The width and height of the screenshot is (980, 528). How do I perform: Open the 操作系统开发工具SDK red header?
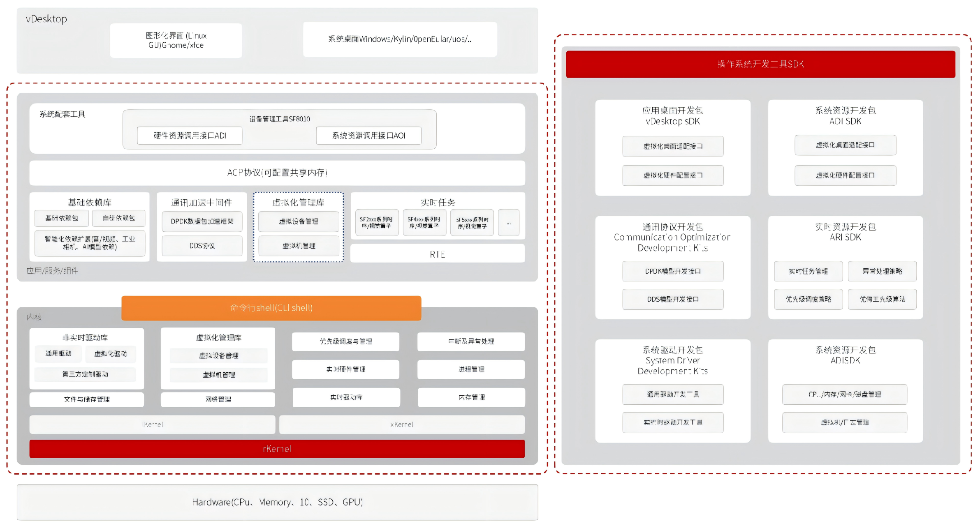point(760,64)
